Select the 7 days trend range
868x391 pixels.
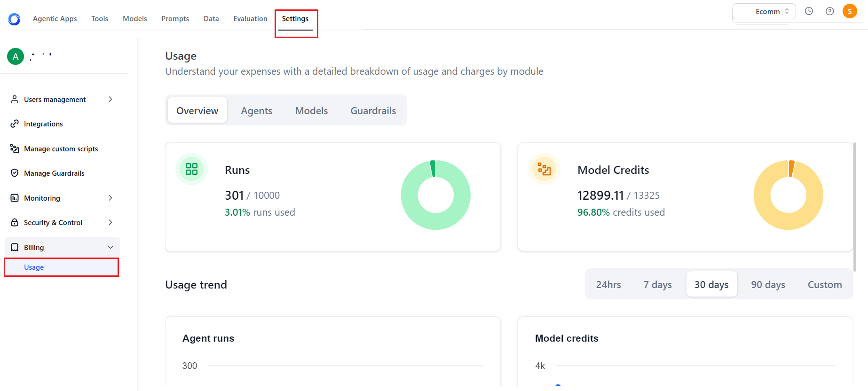pyautogui.click(x=657, y=284)
